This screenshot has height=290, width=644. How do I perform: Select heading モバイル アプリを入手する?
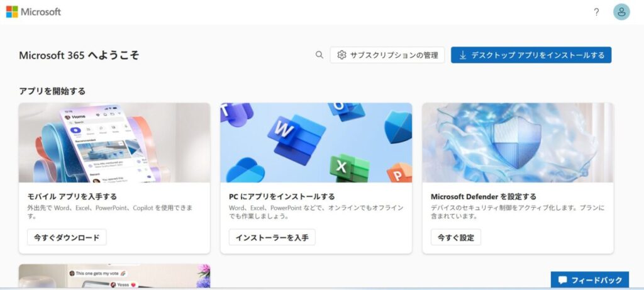click(72, 196)
